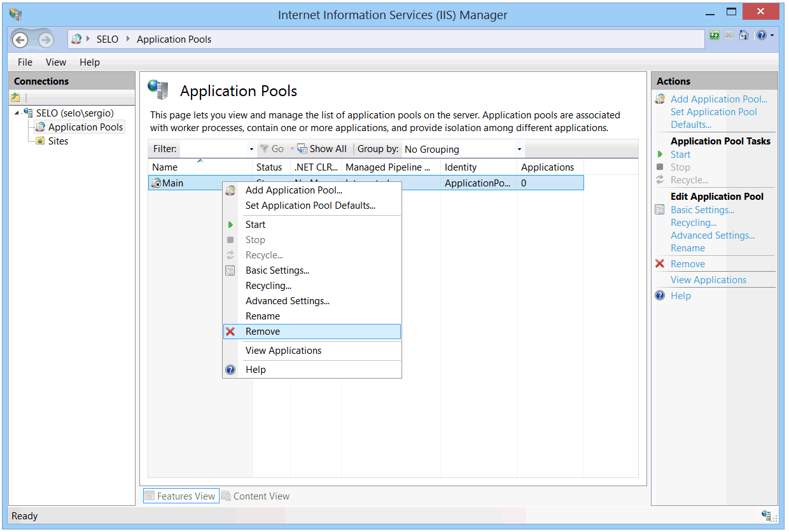Click the Main pool row icon

pos(157,183)
